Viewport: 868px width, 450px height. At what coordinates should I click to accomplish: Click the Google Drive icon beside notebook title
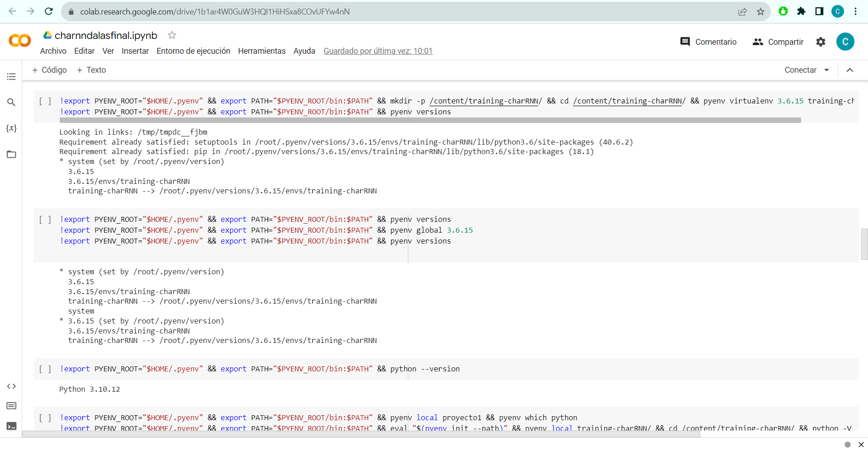[x=47, y=35]
